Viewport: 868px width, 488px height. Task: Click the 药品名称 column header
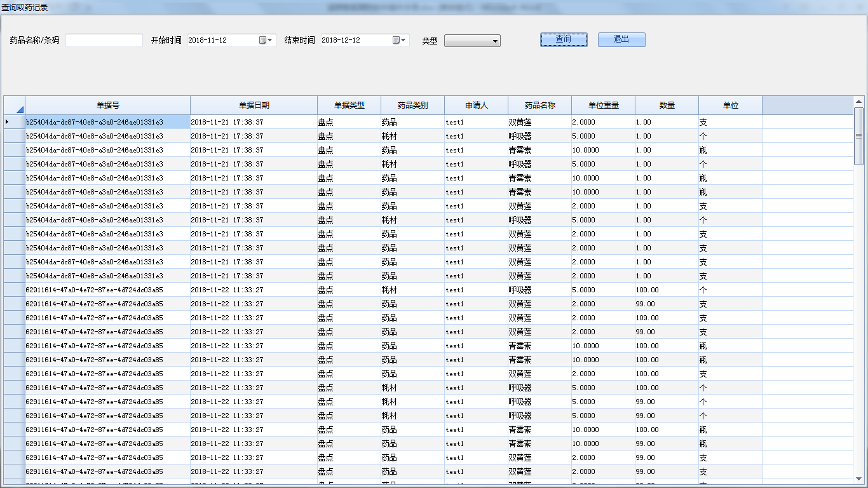point(539,105)
